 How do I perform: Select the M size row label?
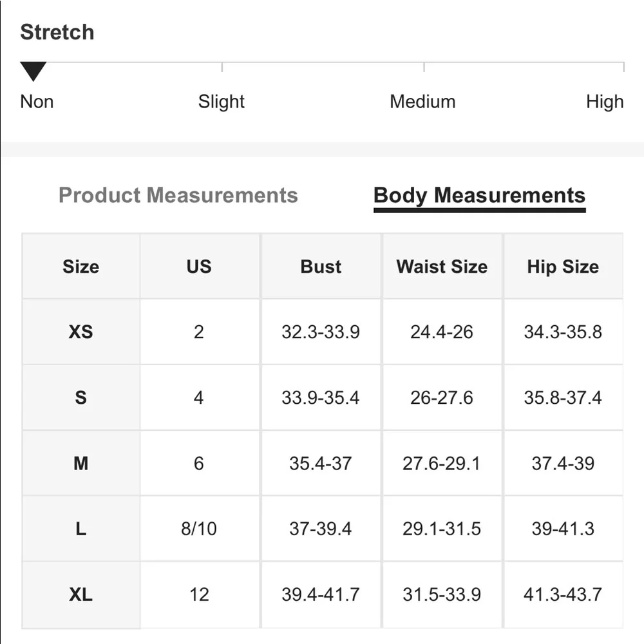(80, 463)
